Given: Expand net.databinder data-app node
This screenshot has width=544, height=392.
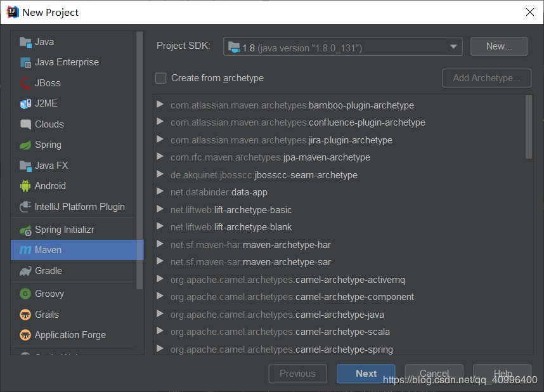Looking at the screenshot, I should (x=160, y=192).
